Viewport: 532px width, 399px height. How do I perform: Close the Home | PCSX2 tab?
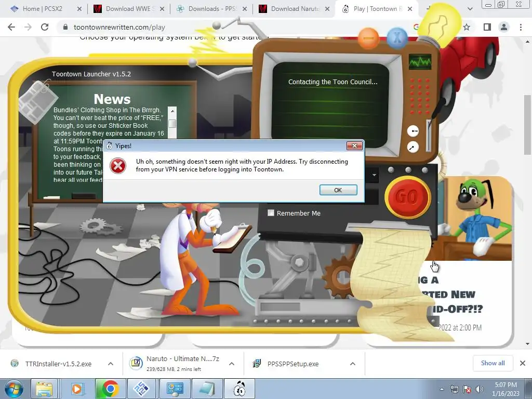[79, 9]
